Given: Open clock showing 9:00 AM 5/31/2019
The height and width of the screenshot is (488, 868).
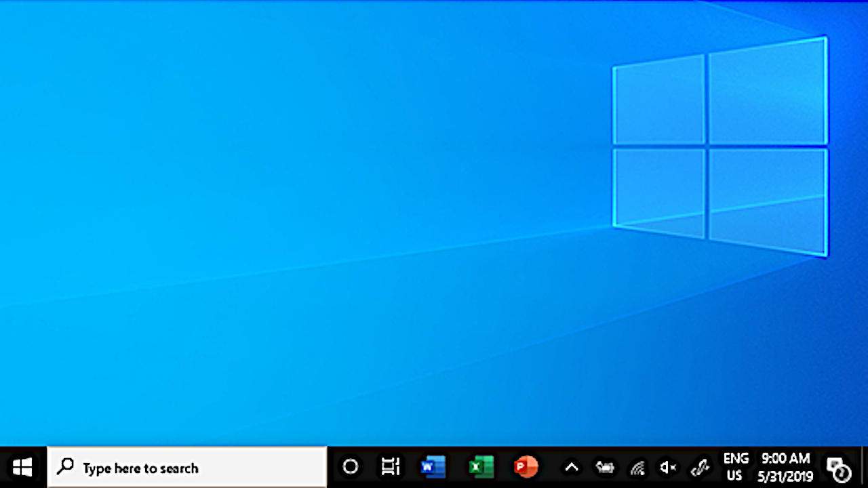Looking at the screenshot, I should point(785,467).
